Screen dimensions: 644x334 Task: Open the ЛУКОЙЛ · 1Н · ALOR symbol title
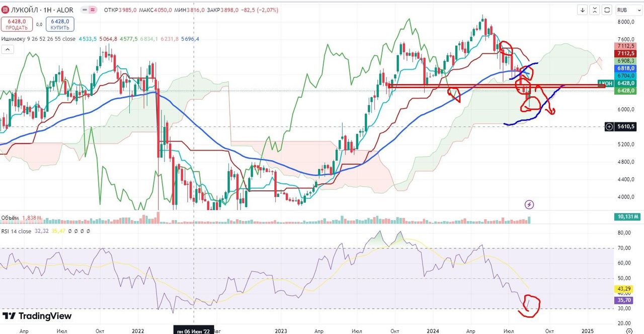point(42,10)
